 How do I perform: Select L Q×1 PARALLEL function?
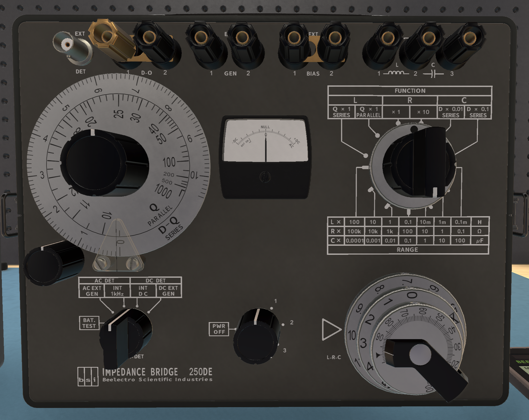click(369, 112)
